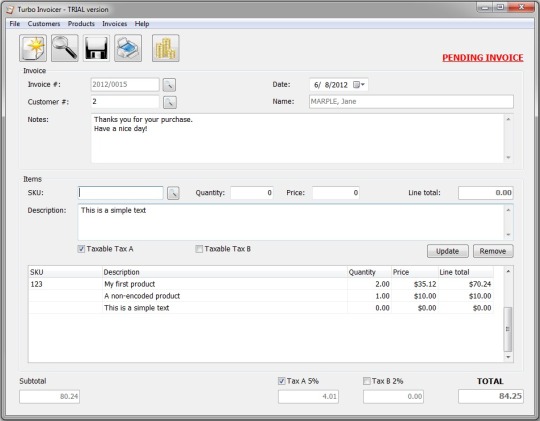Click the Tax A amount field 4.01
The height and width of the screenshot is (421, 540).
[x=308, y=397]
